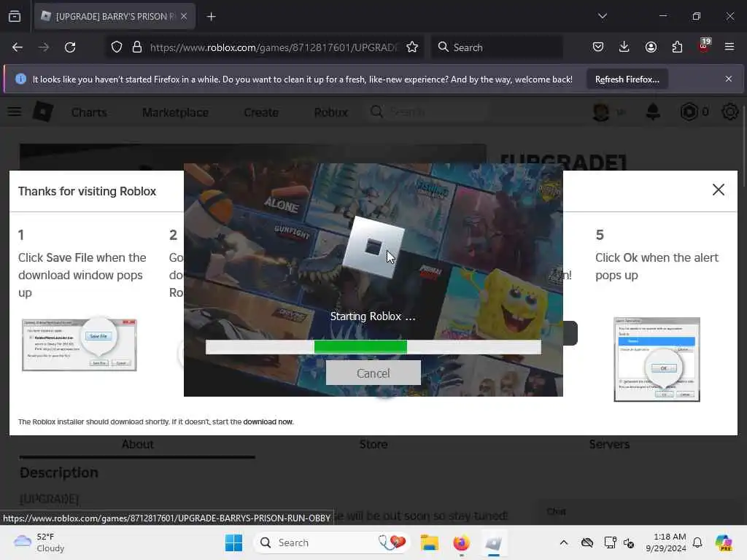Open the Extensions puzzle icon
This screenshot has height=560, width=747.
tap(677, 47)
